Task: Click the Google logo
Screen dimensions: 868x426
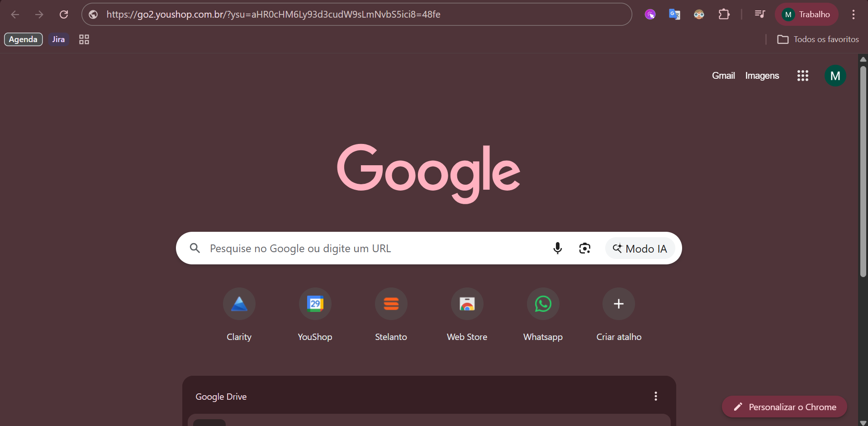Action: coord(428,173)
